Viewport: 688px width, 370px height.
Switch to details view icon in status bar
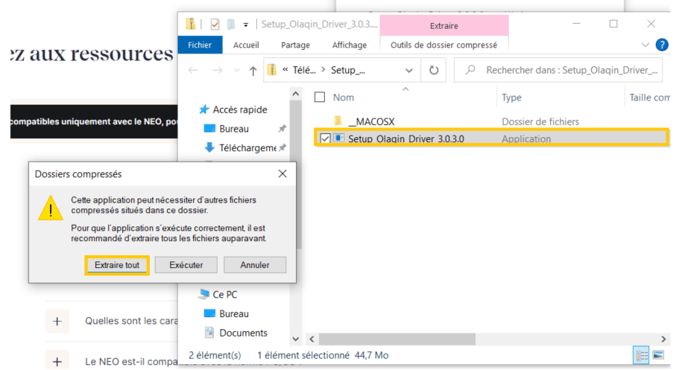(x=641, y=355)
